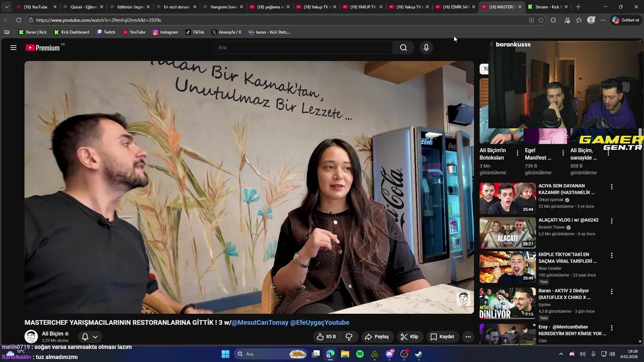The height and width of the screenshot is (362, 644).
Task: Open media control music note icon
Action: (x=567, y=20)
